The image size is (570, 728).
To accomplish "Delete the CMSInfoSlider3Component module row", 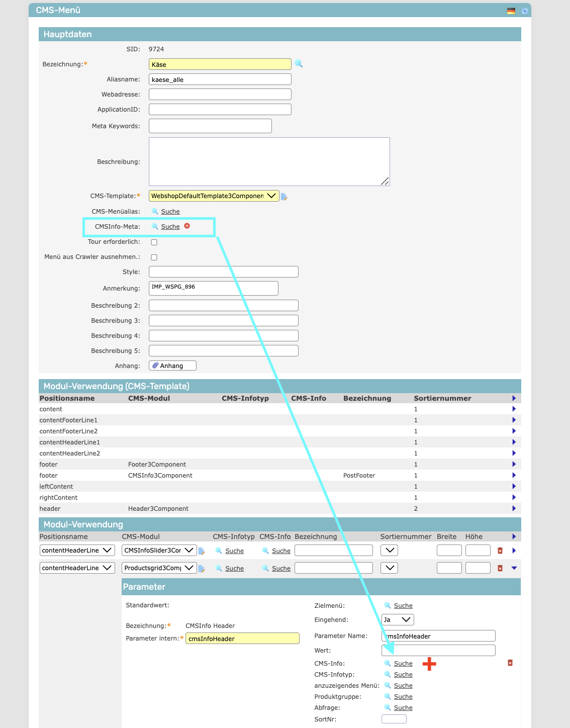I will [500, 551].
